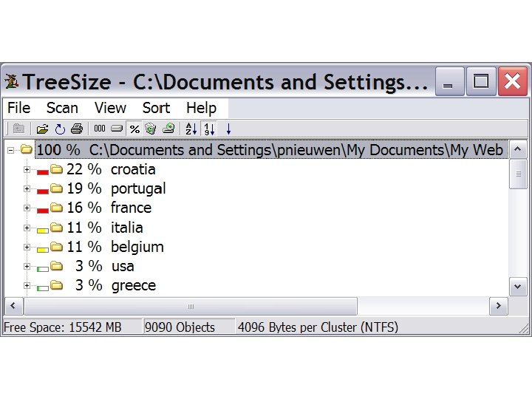Click the greyed-out folder toolbar icon
Viewport: 532px width, 399px height.
(x=18, y=129)
